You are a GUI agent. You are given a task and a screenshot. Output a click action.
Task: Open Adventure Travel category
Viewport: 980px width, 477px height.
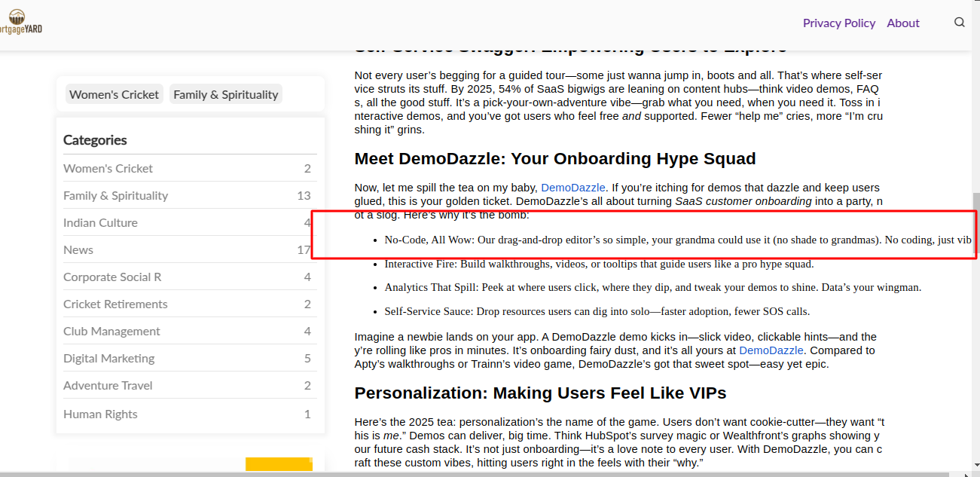pos(108,385)
